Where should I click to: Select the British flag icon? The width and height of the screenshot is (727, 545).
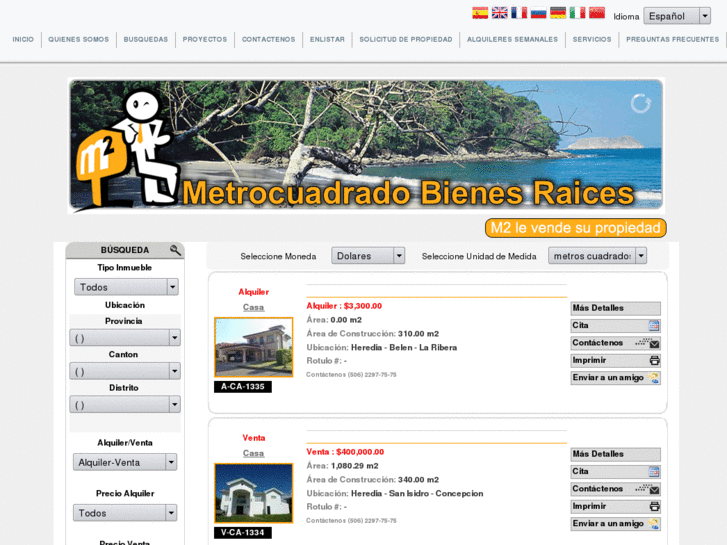point(499,13)
